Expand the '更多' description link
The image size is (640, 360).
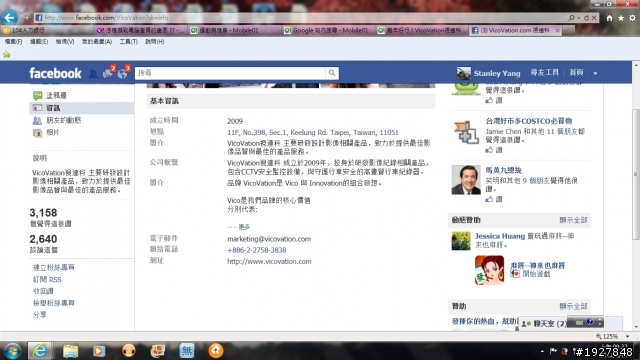coord(244,227)
